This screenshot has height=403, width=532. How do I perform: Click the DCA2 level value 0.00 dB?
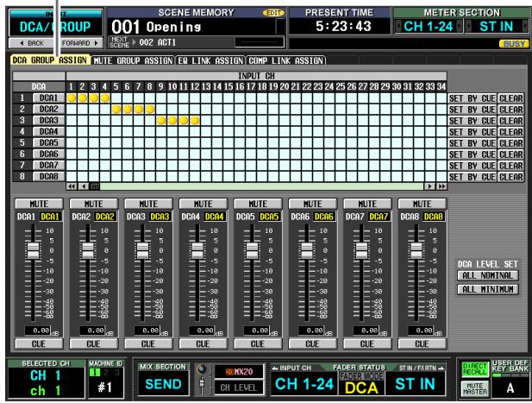pyautogui.click(x=92, y=331)
